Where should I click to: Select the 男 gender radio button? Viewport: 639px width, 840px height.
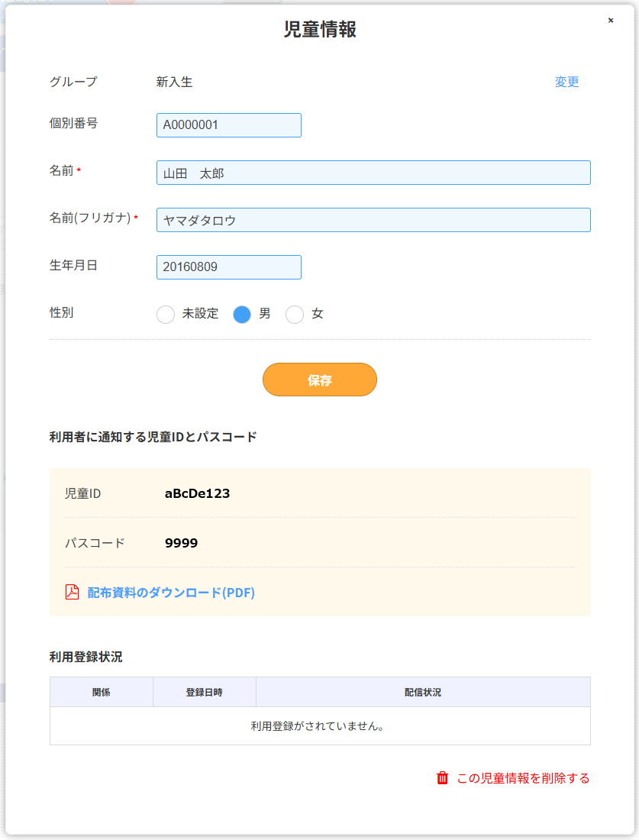pos(242,315)
